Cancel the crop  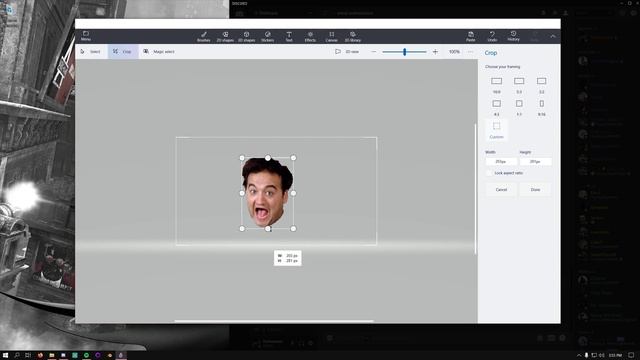click(501, 190)
